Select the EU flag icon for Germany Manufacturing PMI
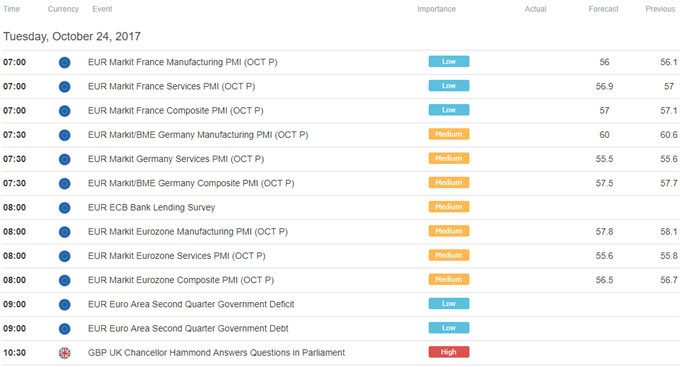Screen dimensions: 680x367 pos(65,135)
